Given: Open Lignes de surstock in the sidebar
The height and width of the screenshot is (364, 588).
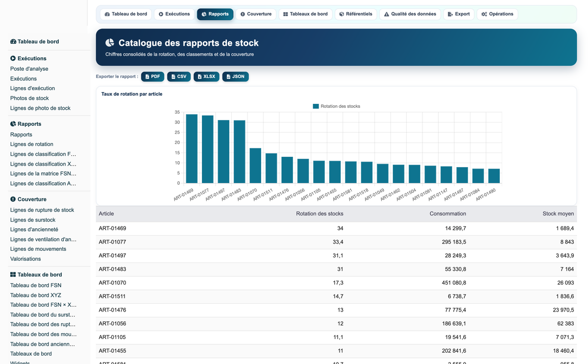Looking at the screenshot, I should (33, 220).
